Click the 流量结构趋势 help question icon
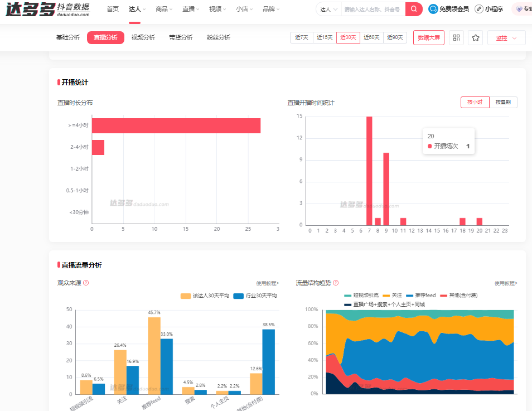 tap(336, 283)
